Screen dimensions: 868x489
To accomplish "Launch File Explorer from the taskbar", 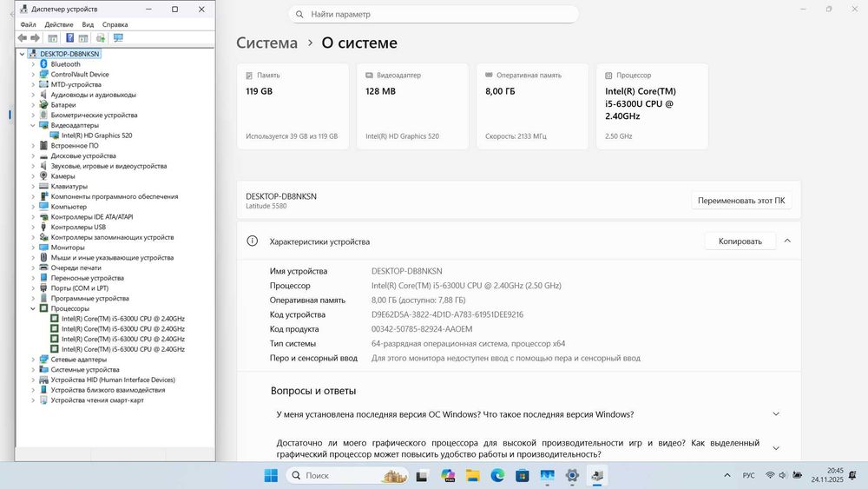I will 472,475.
